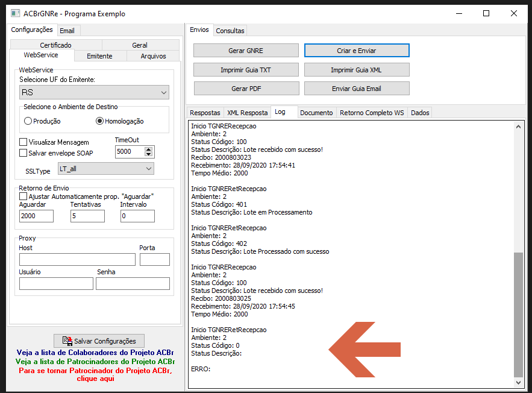Click the Para se tornar Patrocinador link

pos(95,374)
